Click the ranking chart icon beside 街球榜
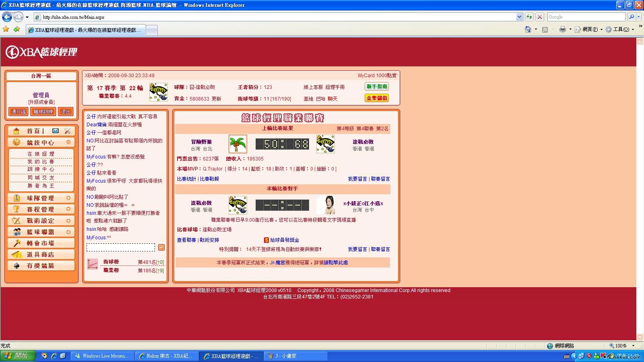 click(93, 264)
